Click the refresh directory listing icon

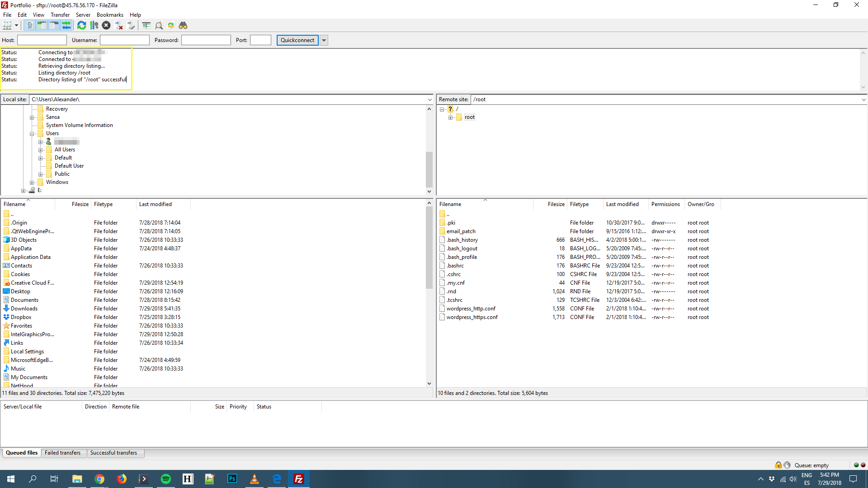82,25
